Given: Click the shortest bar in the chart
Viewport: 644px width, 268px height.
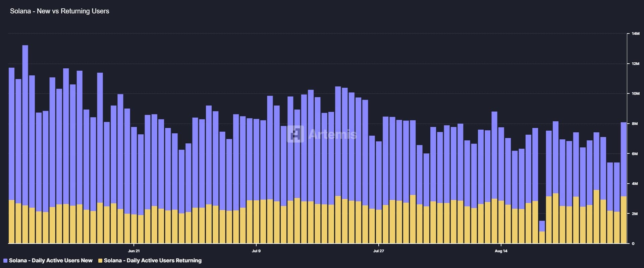Looking at the screenshot, I should [542, 231].
